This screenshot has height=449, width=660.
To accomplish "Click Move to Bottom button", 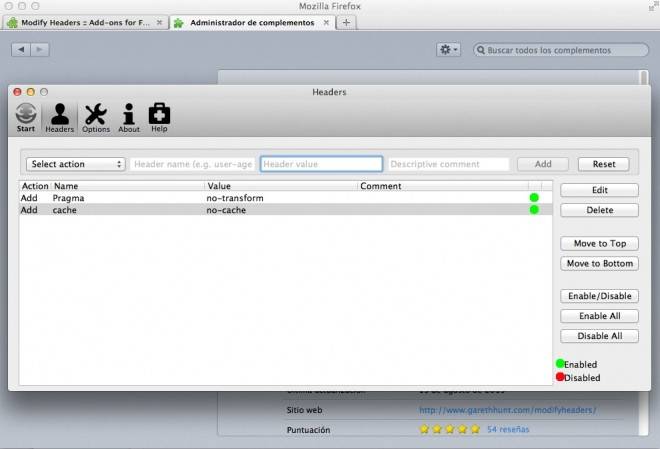I will tap(599, 263).
